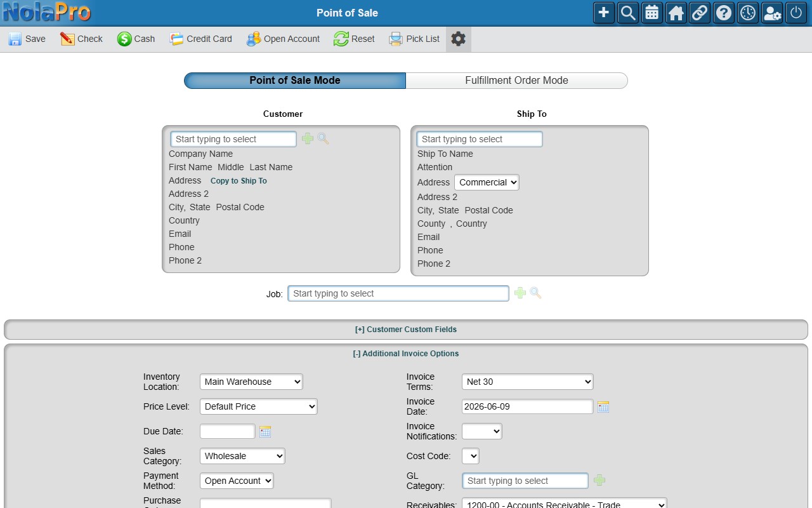Focus the Ship To search field

coord(480,139)
